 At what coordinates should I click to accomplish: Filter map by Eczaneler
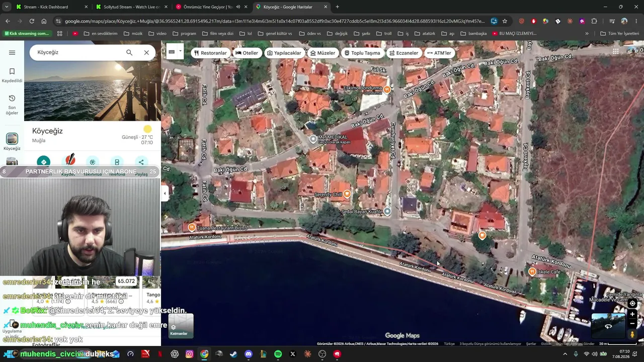[404, 53]
